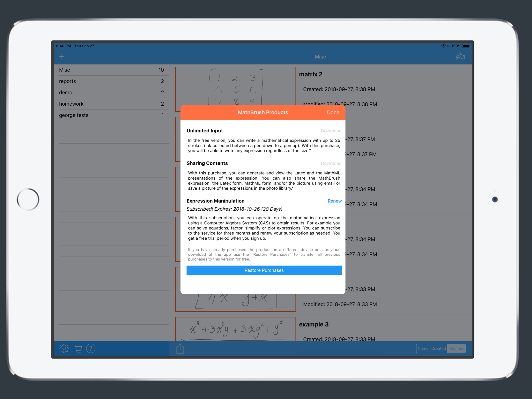Image resolution: width=532 pixels, height=399 pixels.
Task: Sort expressions by Modified
Action: pos(456,349)
